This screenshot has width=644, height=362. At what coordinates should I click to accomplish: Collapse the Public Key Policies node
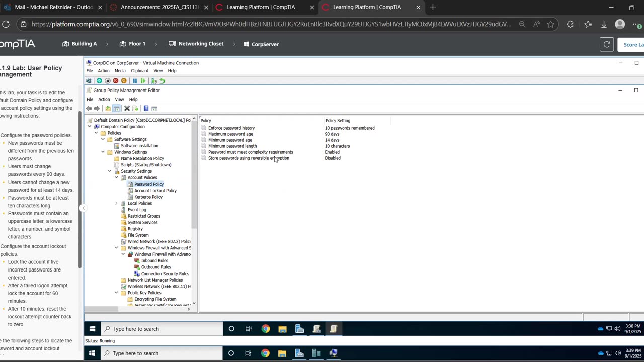pos(116,293)
